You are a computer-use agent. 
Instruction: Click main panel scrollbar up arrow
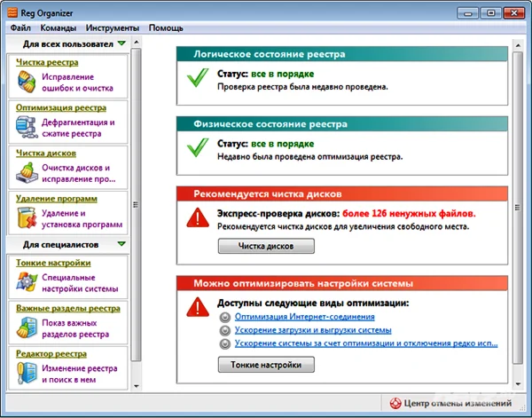(518, 45)
